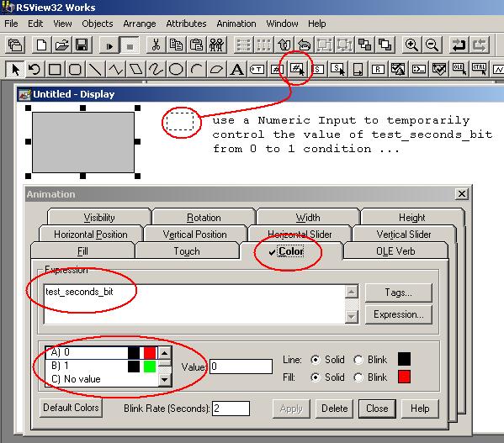Open the Objects menu
This screenshot has height=443, width=504.
tap(98, 24)
